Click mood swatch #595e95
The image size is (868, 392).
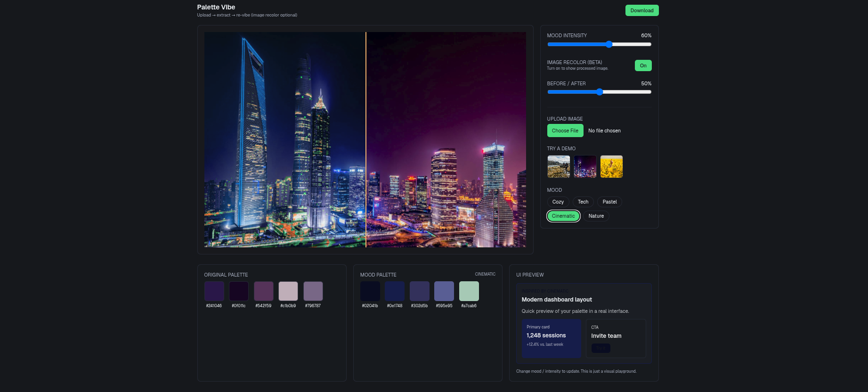pos(444,291)
